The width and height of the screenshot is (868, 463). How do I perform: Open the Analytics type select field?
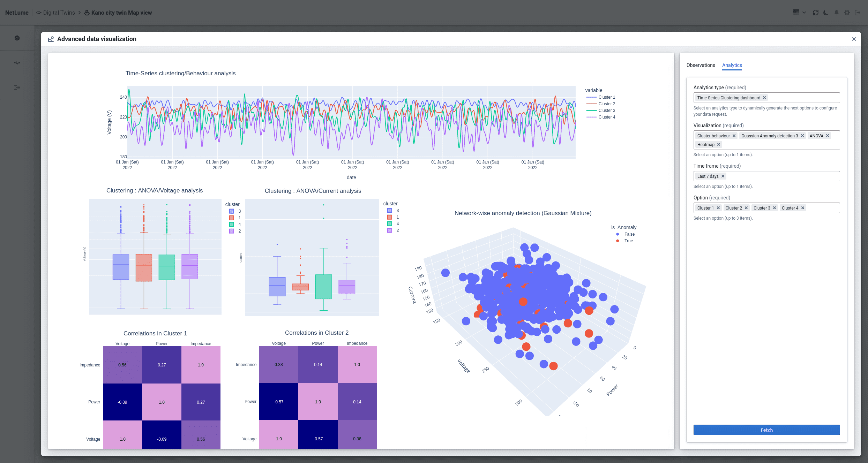click(802, 98)
